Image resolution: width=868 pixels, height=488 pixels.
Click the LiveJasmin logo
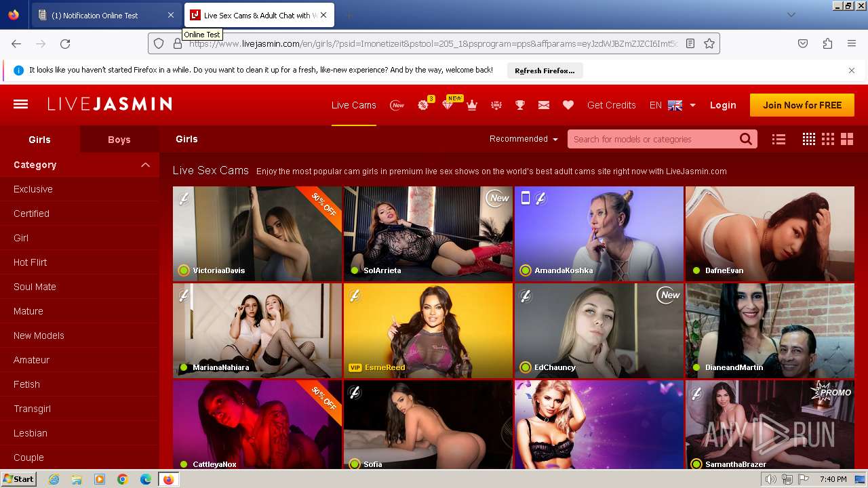click(x=109, y=104)
